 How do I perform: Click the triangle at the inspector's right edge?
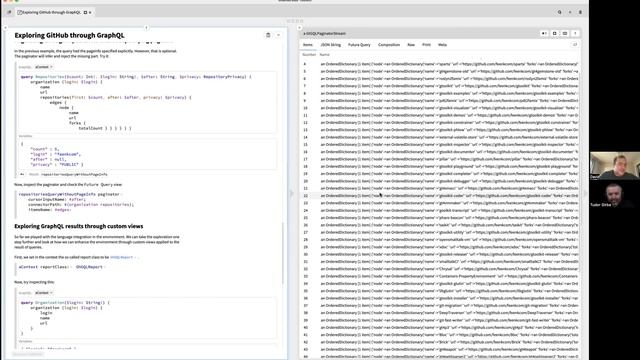click(x=585, y=193)
